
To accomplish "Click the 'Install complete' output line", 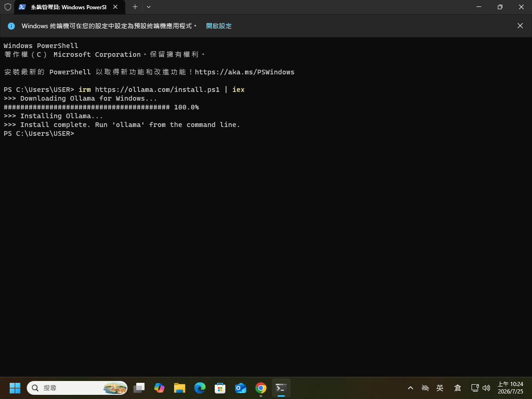I will click(122, 125).
